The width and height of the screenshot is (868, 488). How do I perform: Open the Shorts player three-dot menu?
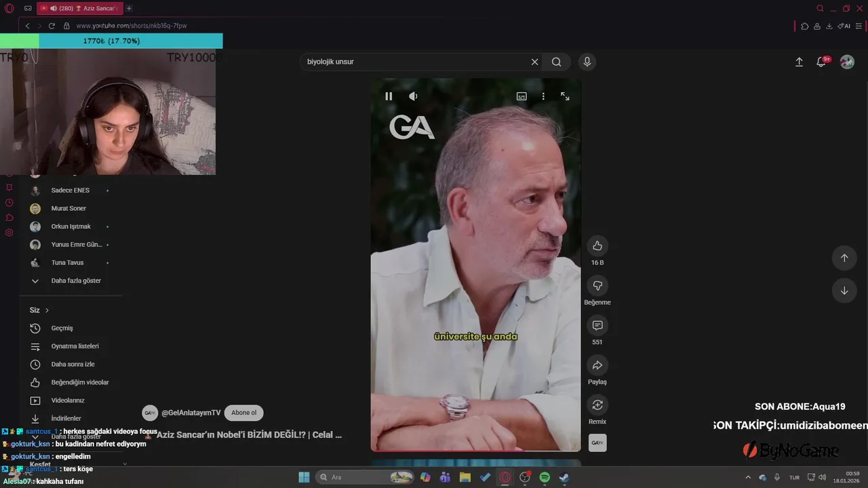543,96
